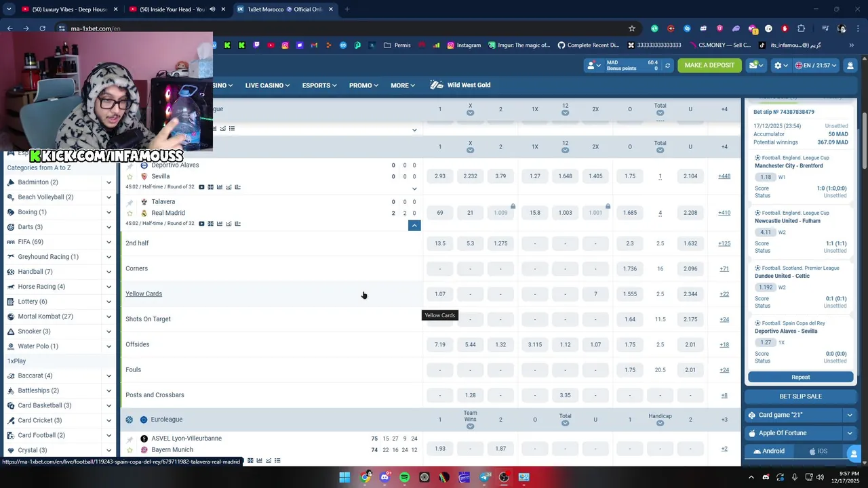Open the Windows Start menu
Viewport: 868px width, 488px height.
click(344, 477)
